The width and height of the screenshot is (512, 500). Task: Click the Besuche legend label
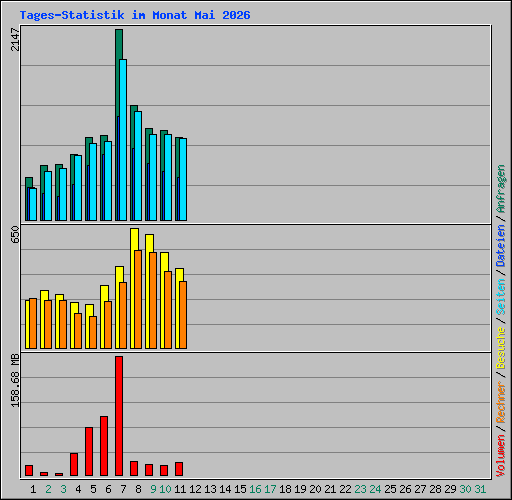point(500,348)
